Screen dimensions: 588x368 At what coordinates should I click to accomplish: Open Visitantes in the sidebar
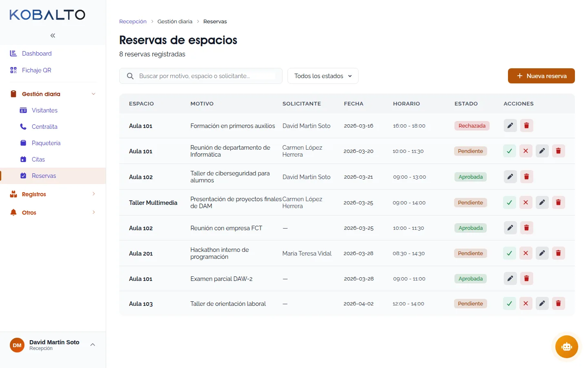click(x=53, y=110)
